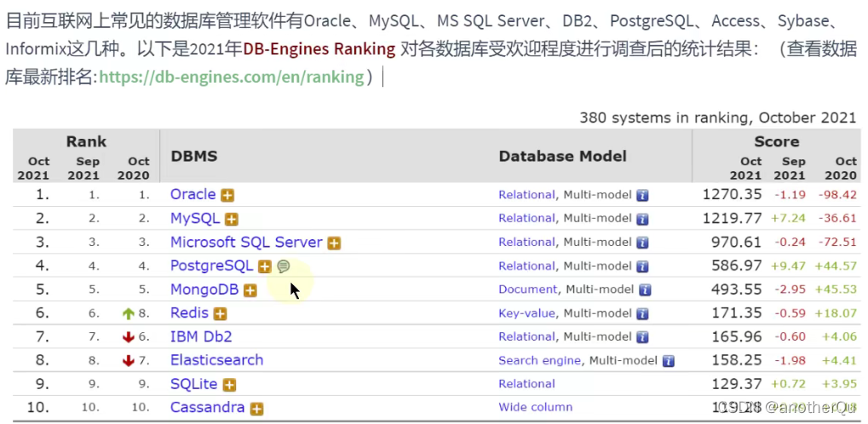Click the red down arrow in Elasticsearch's row
This screenshot has height=424, width=868.
(129, 362)
